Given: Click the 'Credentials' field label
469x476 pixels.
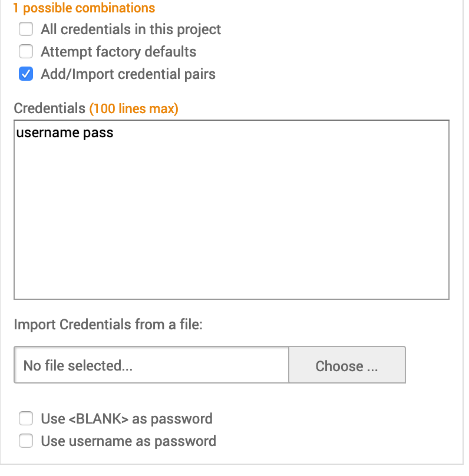Looking at the screenshot, I should pyautogui.click(x=49, y=108).
